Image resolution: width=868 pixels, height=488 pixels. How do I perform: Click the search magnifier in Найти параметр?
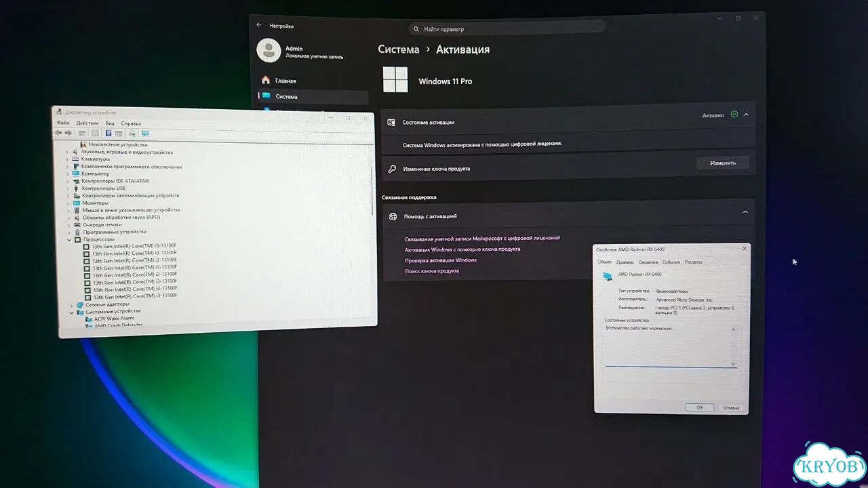click(416, 29)
